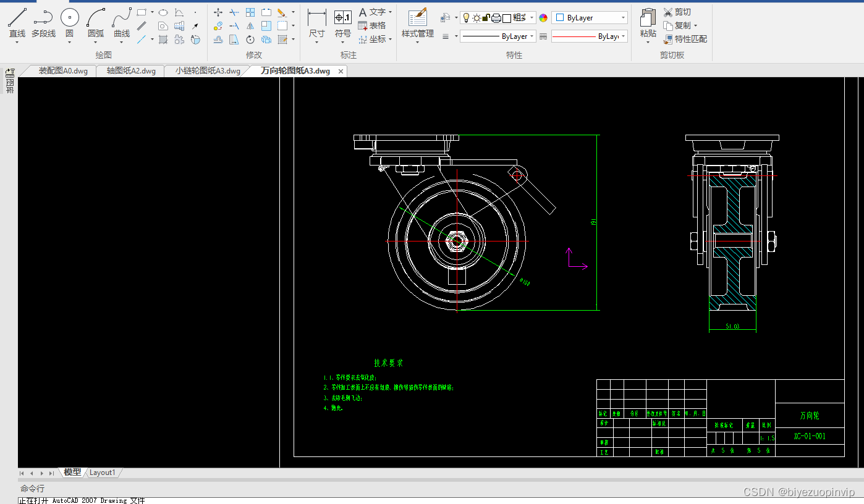Pick the hatch fill tool
864x504 pixels.
pos(163,40)
